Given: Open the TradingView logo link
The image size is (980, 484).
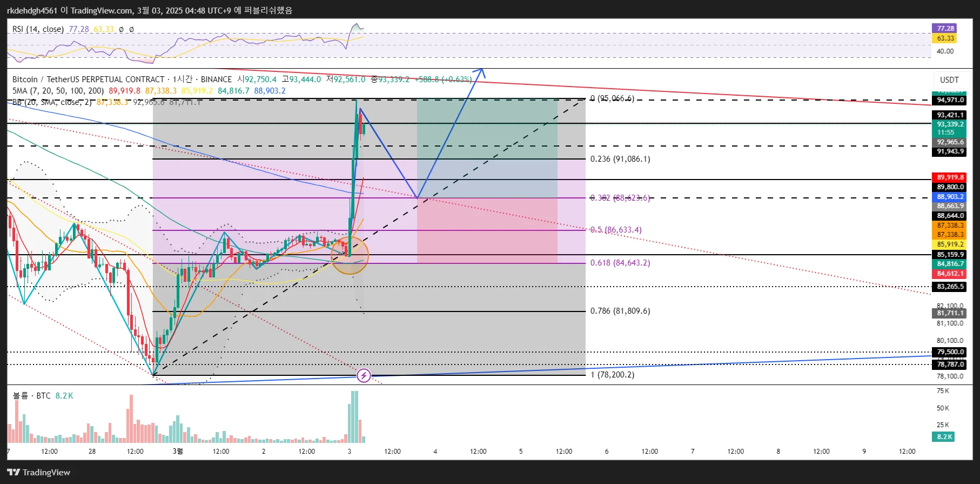Looking at the screenshot, I should click(39, 472).
